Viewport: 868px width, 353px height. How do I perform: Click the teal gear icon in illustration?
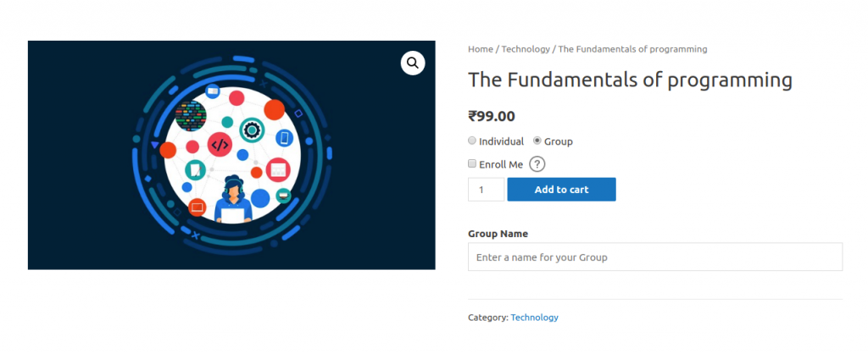tap(252, 130)
